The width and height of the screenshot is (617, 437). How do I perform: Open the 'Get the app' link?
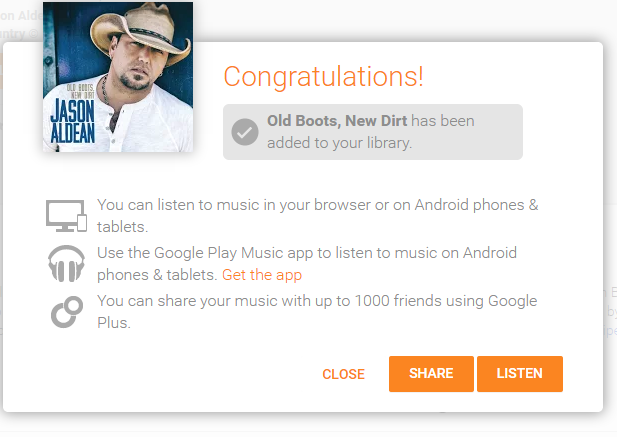pos(262,275)
